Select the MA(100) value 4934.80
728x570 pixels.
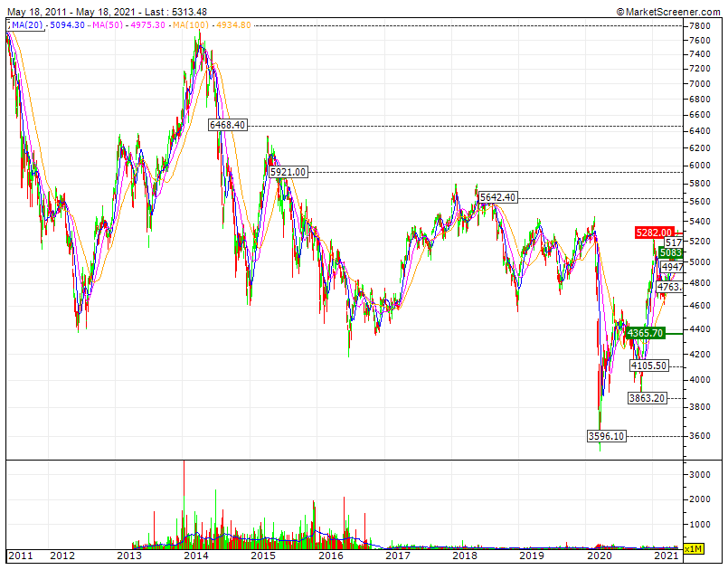233,25
